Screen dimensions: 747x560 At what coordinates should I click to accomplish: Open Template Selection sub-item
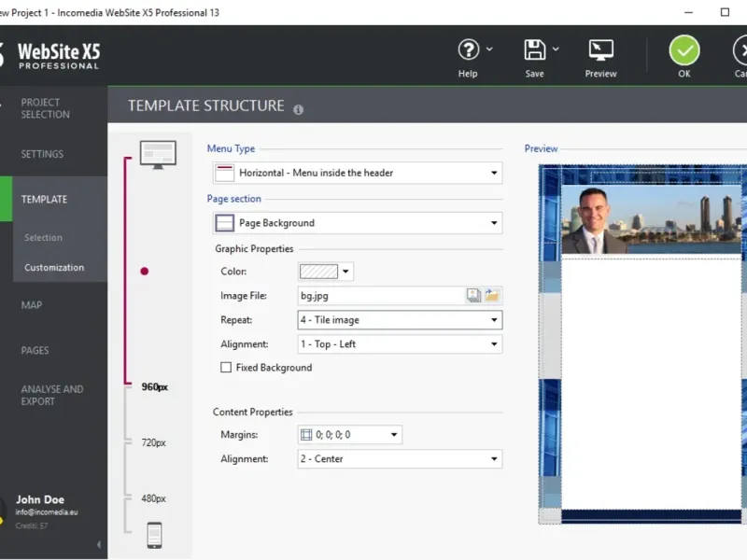click(43, 238)
